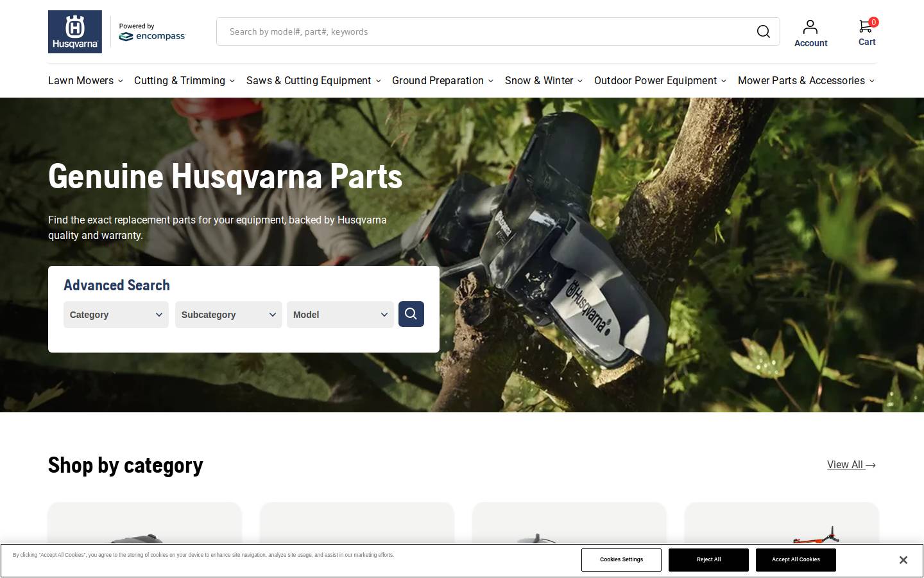Open the Model dropdown
Image resolution: width=924 pixels, height=578 pixels.
[340, 315]
